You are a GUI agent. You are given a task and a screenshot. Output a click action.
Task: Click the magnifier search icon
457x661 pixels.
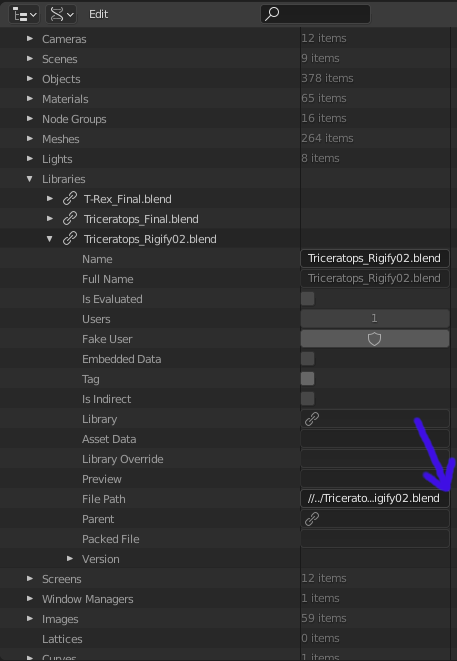[x=272, y=14]
